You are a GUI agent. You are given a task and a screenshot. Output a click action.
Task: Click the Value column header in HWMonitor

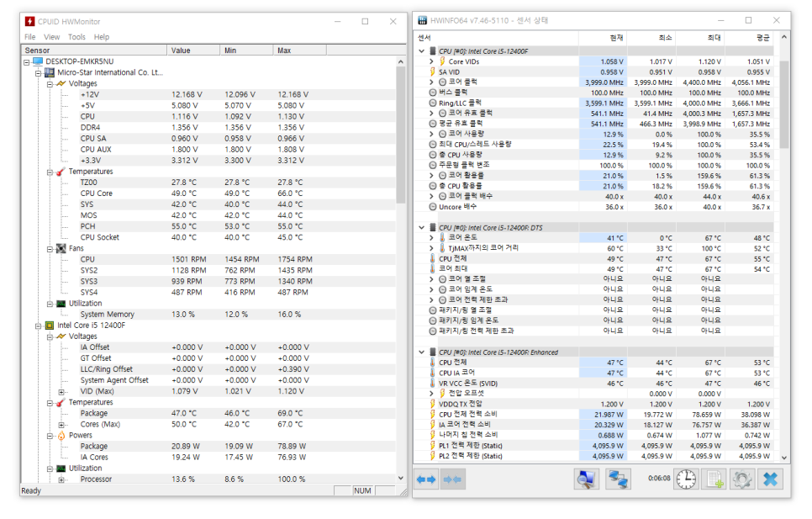pos(193,50)
